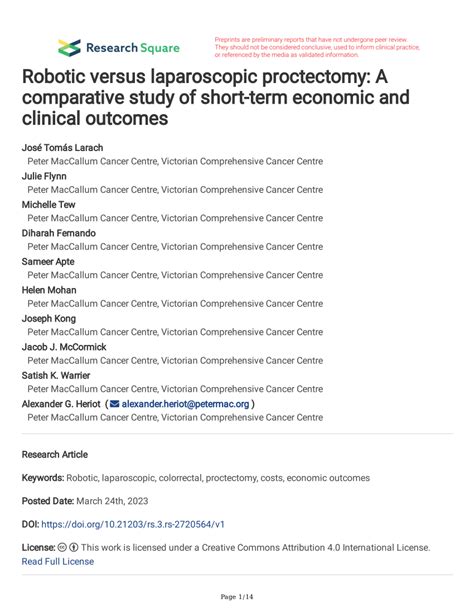The width and height of the screenshot is (474, 613).
Task: Click author name Julie Flynn
Action: click(44, 176)
